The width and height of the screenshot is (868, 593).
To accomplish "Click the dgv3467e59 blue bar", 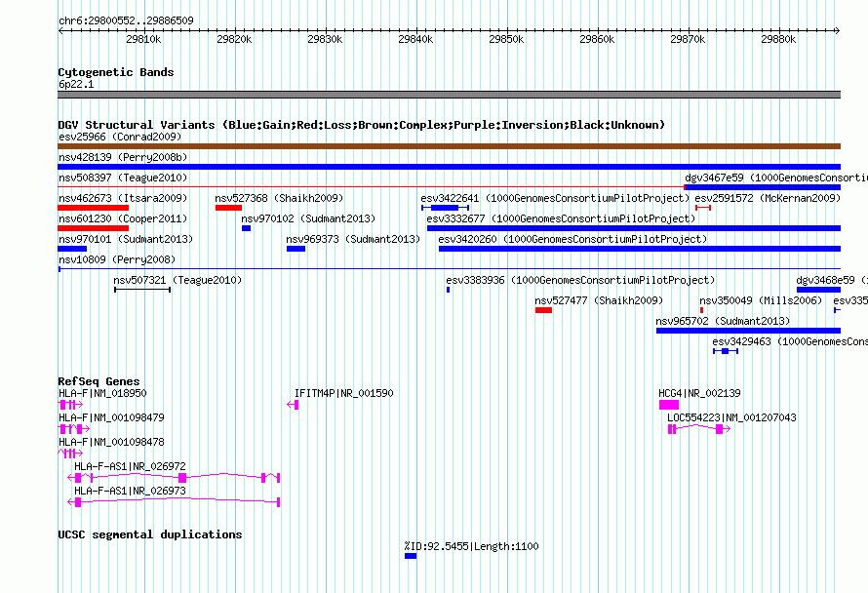I will 763,187.
